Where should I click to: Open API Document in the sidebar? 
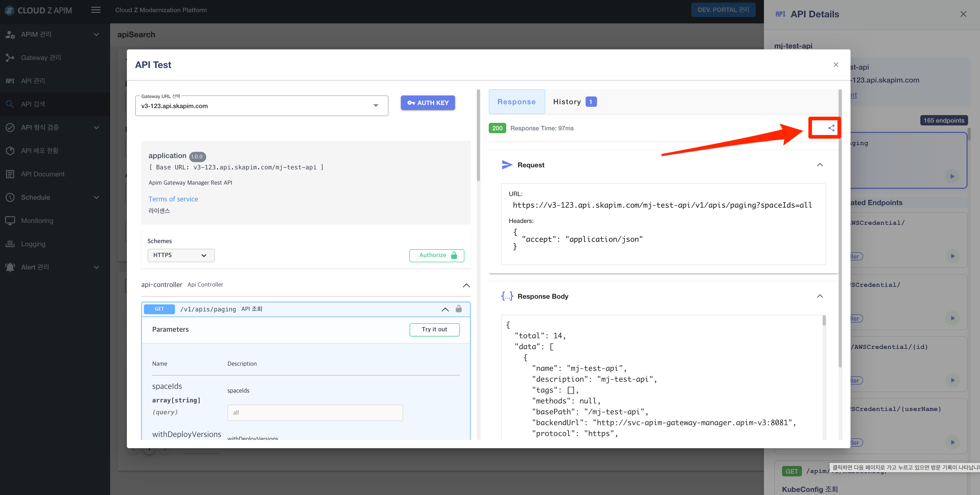[x=43, y=174]
